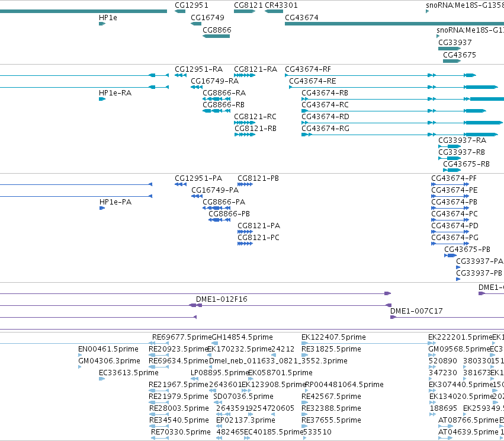Select EST RE69677.5prime

tap(182, 337)
